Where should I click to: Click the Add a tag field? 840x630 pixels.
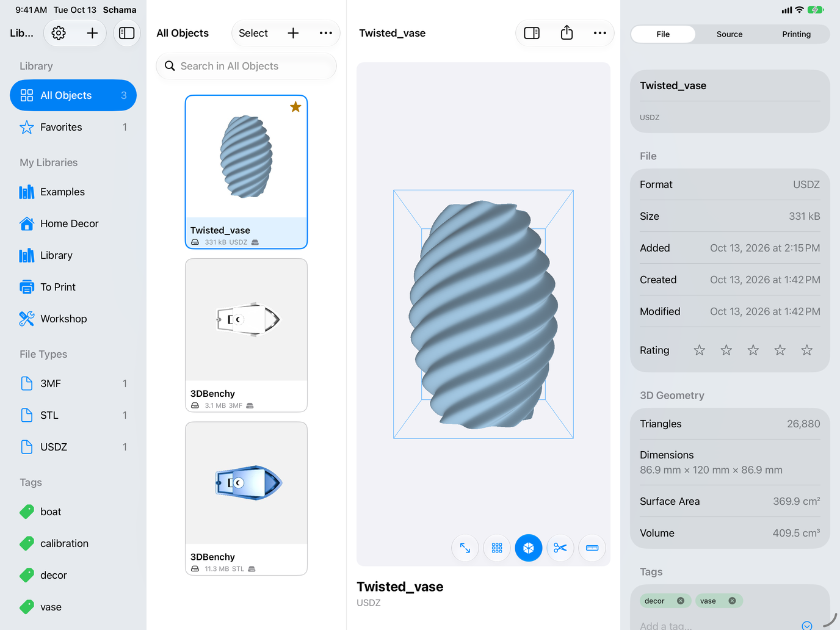click(717, 626)
